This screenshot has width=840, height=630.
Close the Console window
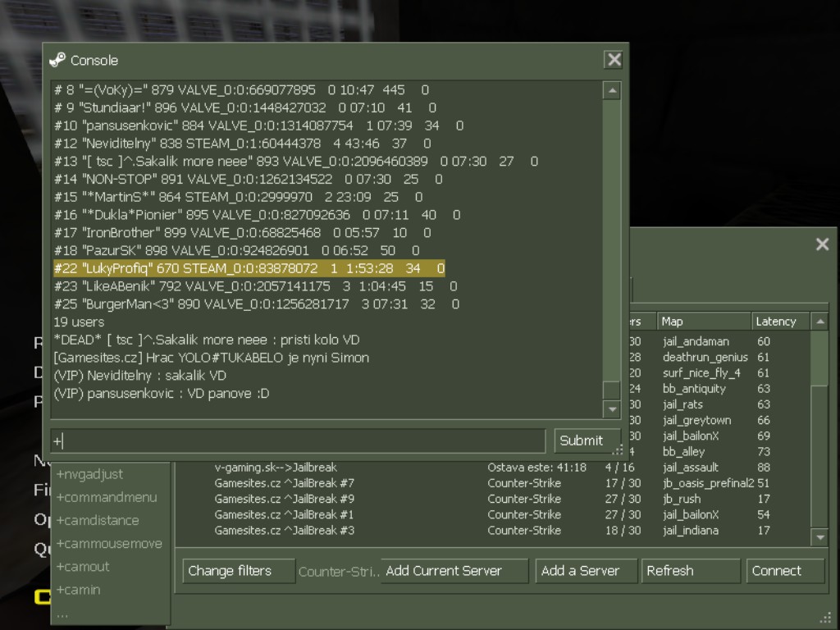[x=614, y=59]
